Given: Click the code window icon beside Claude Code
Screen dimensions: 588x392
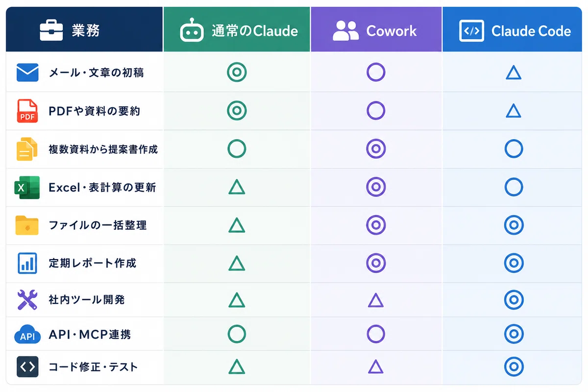Looking at the screenshot, I should [x=471, y=31].
